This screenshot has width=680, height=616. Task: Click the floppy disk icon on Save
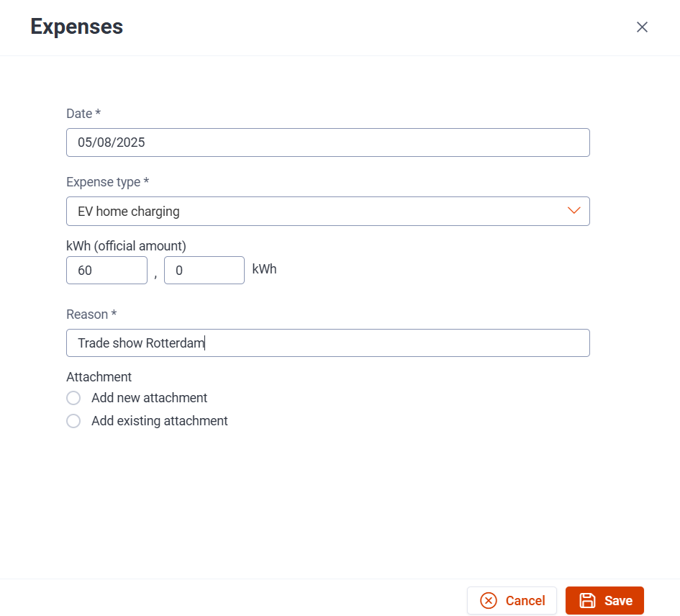pos(588,600)
